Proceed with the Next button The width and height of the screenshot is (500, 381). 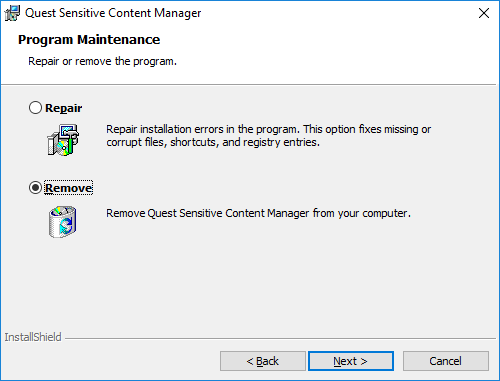(x=351, y=361)
